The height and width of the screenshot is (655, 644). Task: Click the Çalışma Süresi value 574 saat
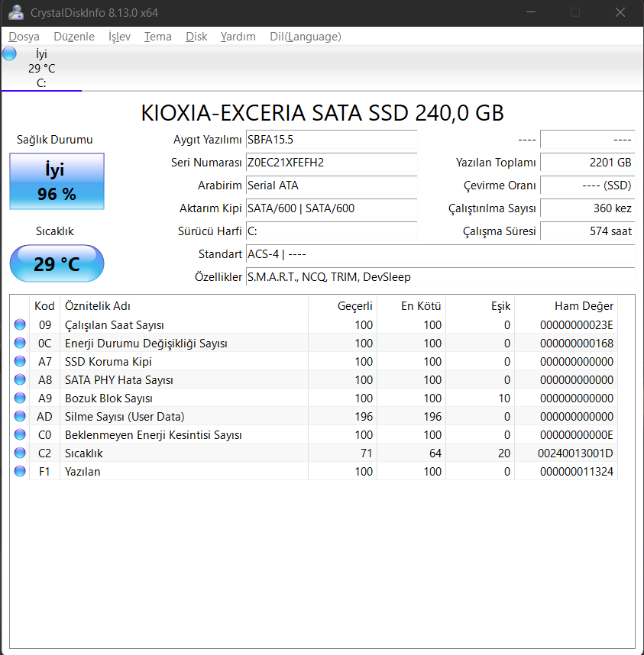click(x=587, y=231)
